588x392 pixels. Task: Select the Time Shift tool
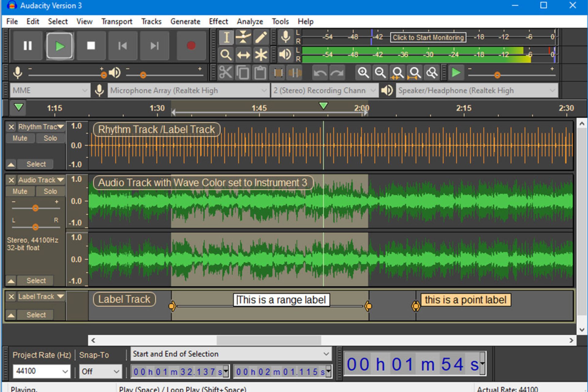pyautogui.click(x=243, y=55)
